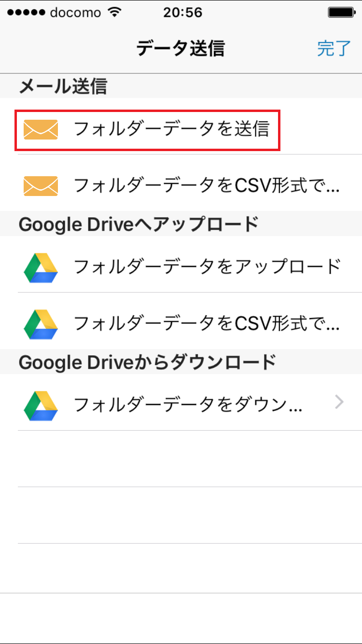Tap the envelope icon for CSV mail export
Image resolution: width=362 pixels, height=644 pixels.
(41, 186)
